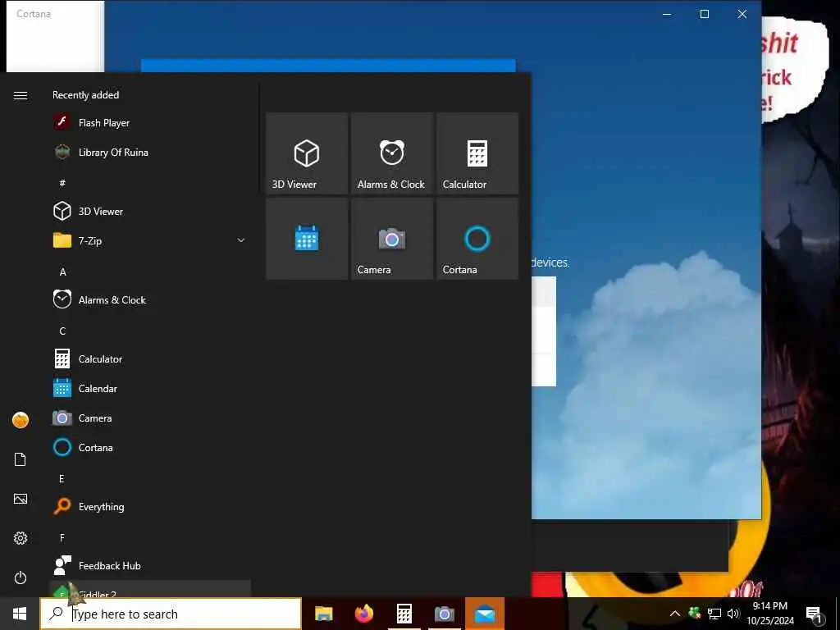
Task: Switch to Mail on the taskbar
Action: point(485,614)
